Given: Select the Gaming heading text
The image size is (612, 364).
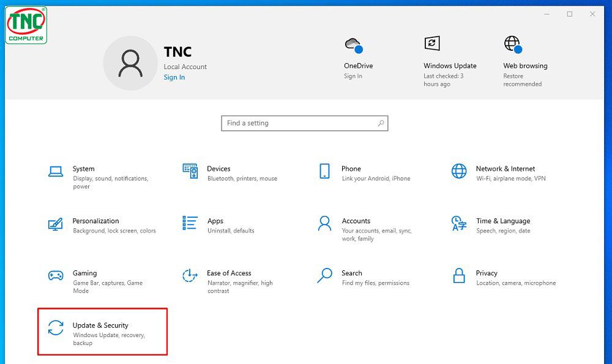Looking at the screenshot, I should [84, 273].
